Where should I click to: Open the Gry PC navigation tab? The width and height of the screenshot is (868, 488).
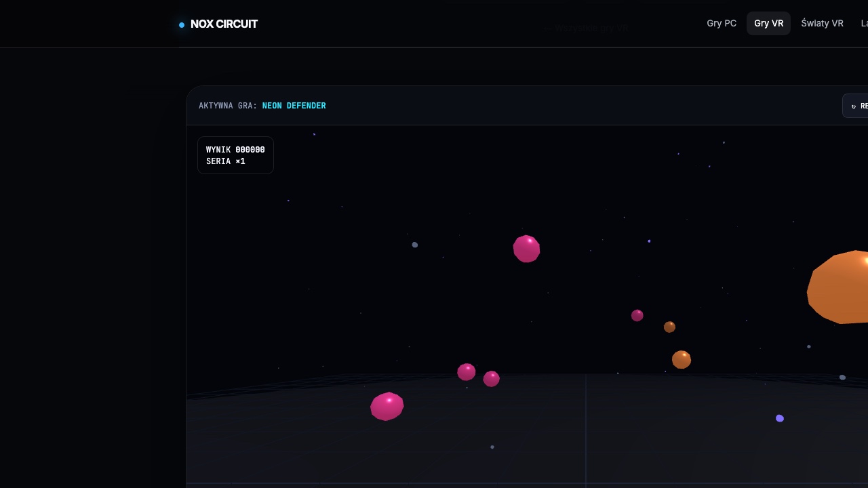coord(722,23)
